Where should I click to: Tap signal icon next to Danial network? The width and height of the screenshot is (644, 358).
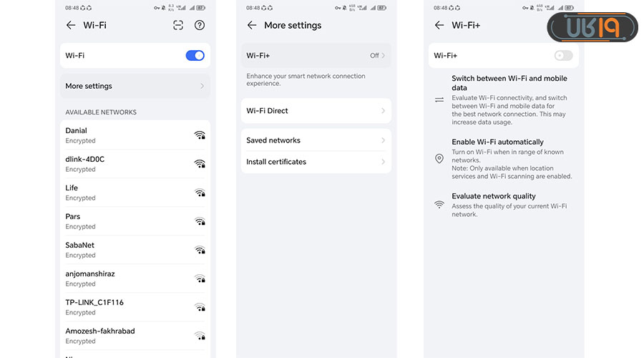(x=200, y=135)
